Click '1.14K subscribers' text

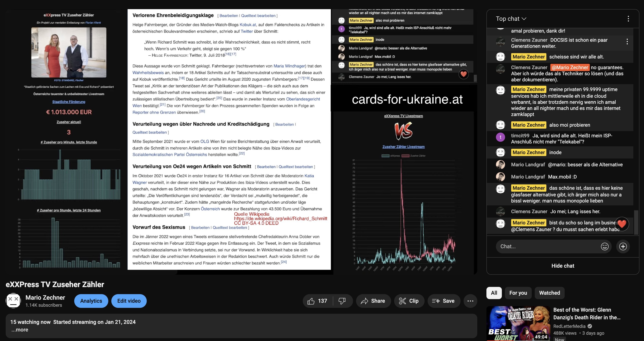pyautogui.click(x=44, y=305)
